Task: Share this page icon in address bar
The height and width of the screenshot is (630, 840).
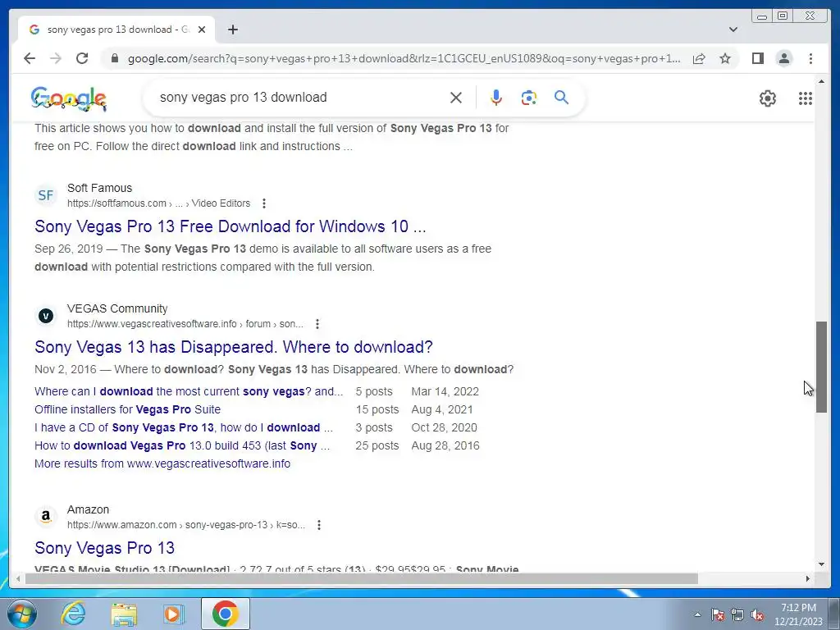Action: click(699, 58)
